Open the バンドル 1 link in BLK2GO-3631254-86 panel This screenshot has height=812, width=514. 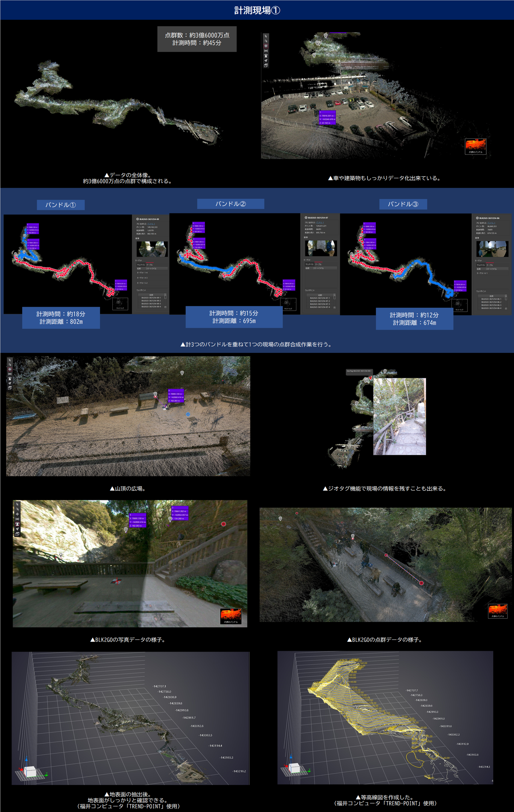click(492, 223)
